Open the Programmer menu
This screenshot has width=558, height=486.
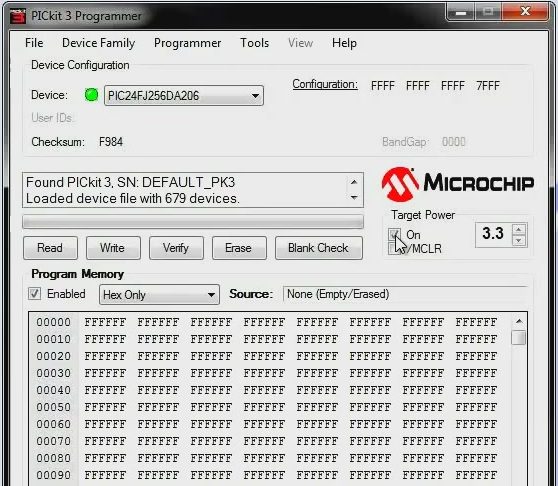pyautogui.click(x=188, y=43)
